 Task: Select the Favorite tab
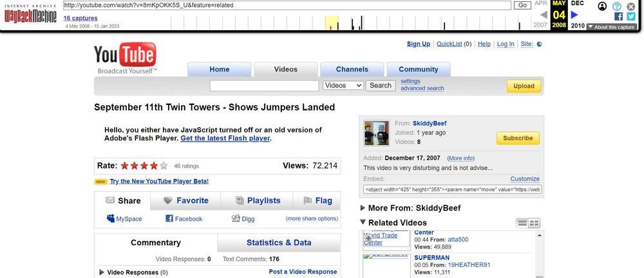(185, 201)
